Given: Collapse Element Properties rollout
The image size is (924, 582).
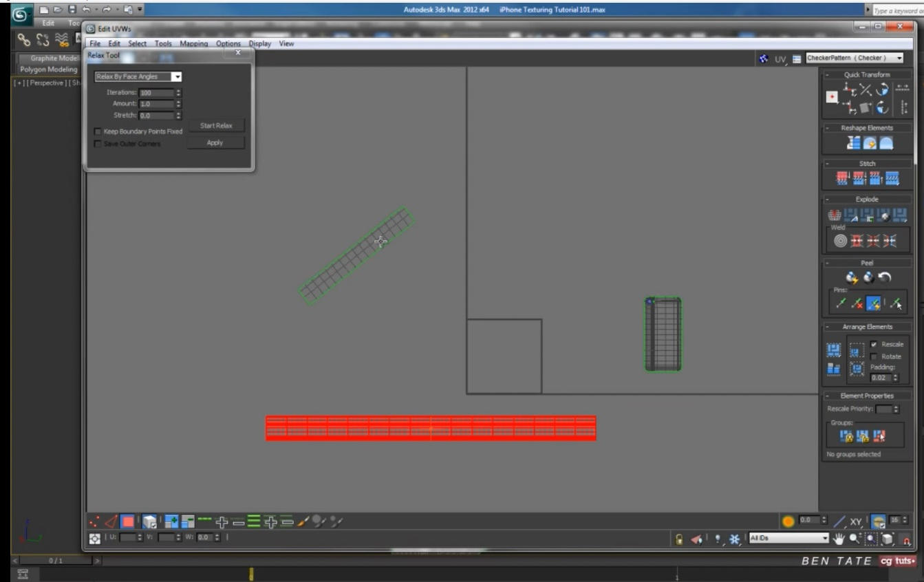Looking at the screenshot, I should (867, 396).
